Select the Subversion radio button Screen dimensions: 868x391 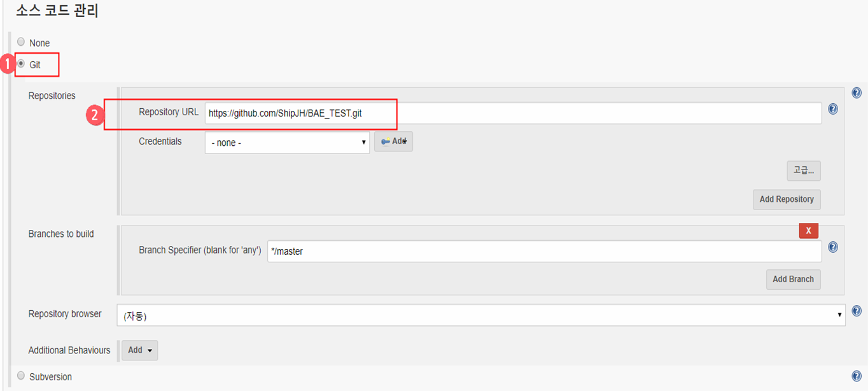[x=21, y=376]
